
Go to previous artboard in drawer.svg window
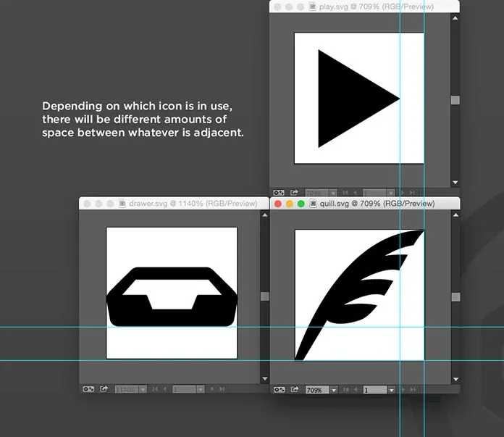(x=164, y=389)
